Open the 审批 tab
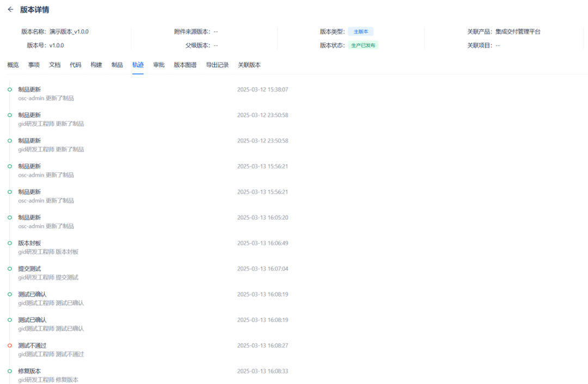Image resolution: width=588 pixels, height=384 pixels. click(x=159, y=65)
